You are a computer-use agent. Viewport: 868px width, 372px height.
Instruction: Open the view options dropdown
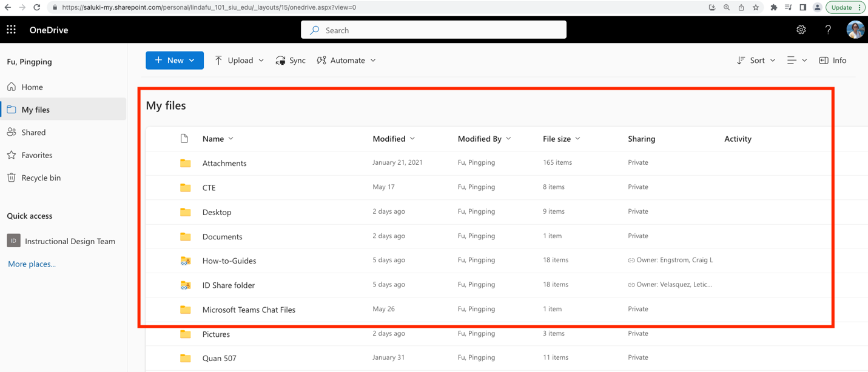pyautogui.click(x=797, y=61)
